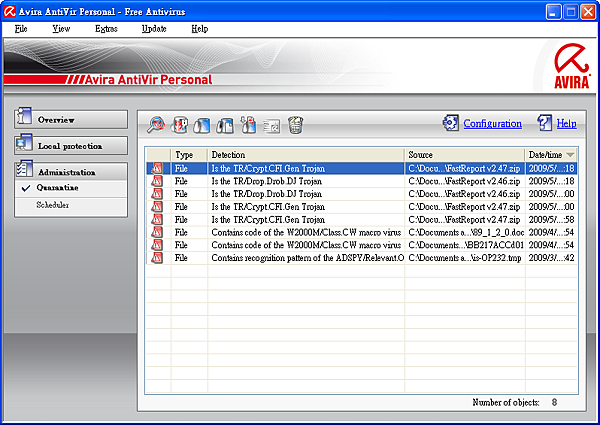
Task: Select the 89_1_2_0.doc source cell
Action: tap(466, 232)
